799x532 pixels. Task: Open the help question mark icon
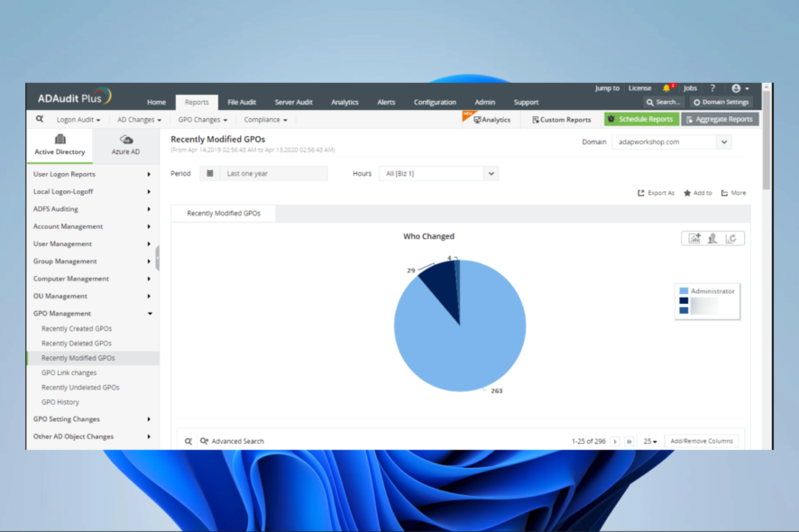(x=712, y=88)
